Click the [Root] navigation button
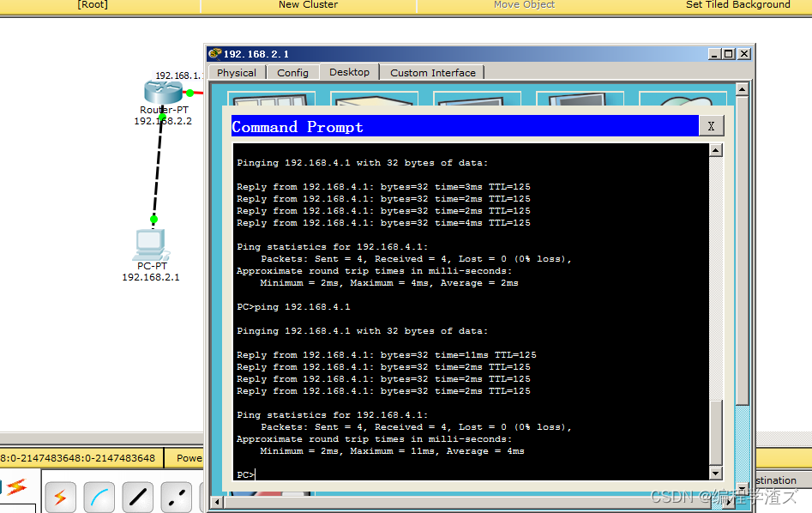Image resolution: width=812 pixels, height=513 pixels. point(93,5)
